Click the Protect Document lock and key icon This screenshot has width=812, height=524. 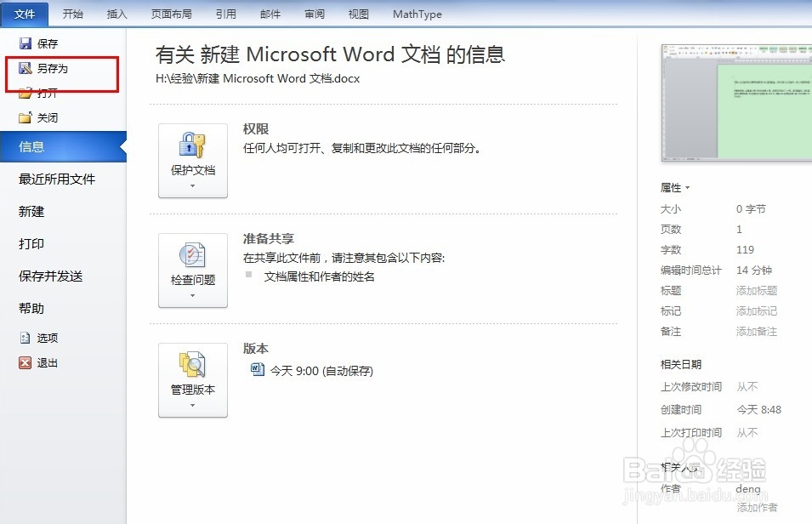[192, 145]
